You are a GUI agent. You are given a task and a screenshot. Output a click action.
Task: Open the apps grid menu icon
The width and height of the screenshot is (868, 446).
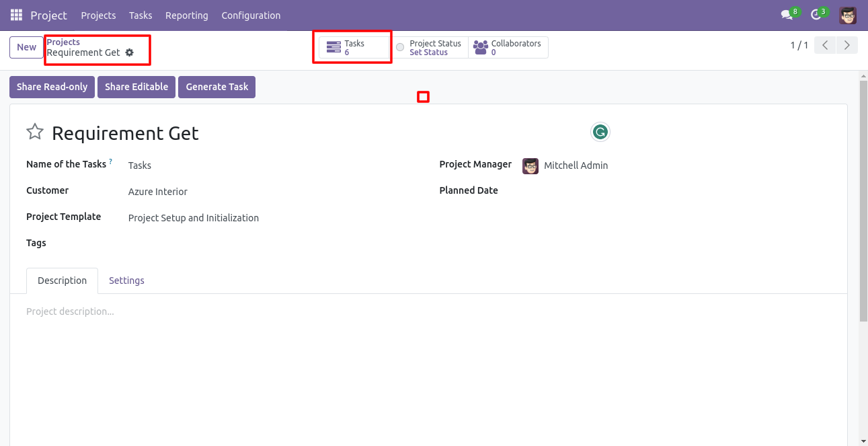[16, 15]
